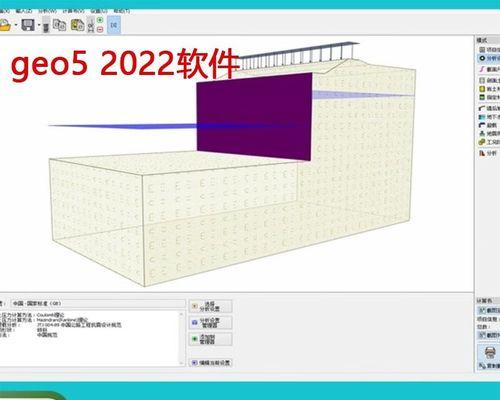Save the project with the floppy disk icon
This screenshot has width=500, height=400.
28,25
